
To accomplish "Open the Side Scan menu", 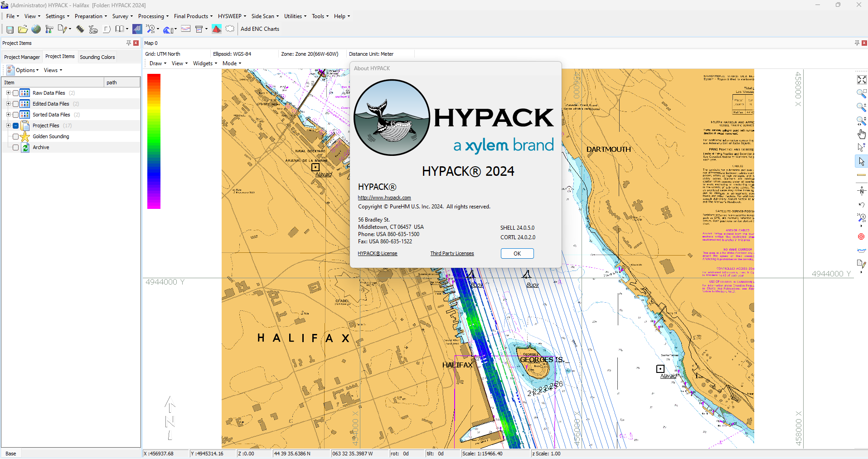I will [x=265, y=16].
